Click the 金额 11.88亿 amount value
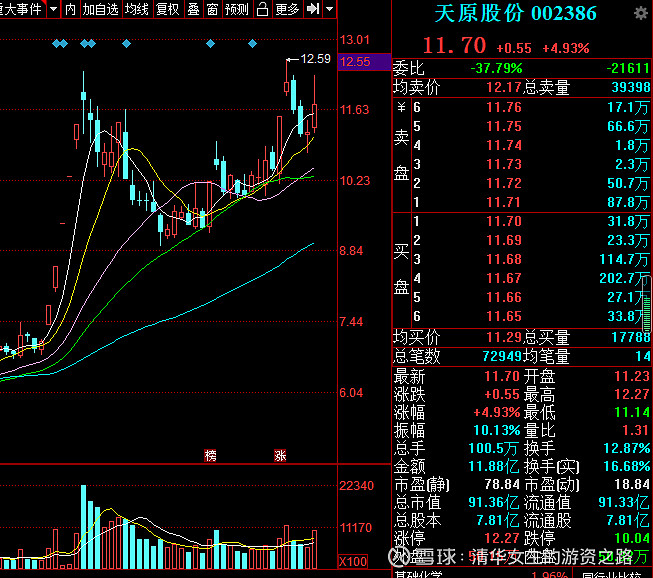The height and width of the screenshot is (578, 653). point(493,466)
